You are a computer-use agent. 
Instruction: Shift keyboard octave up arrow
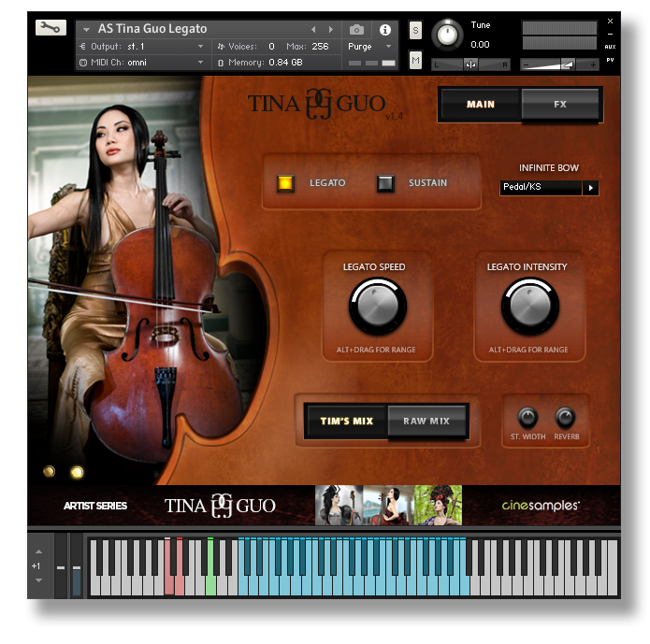[x=38, y=551]
